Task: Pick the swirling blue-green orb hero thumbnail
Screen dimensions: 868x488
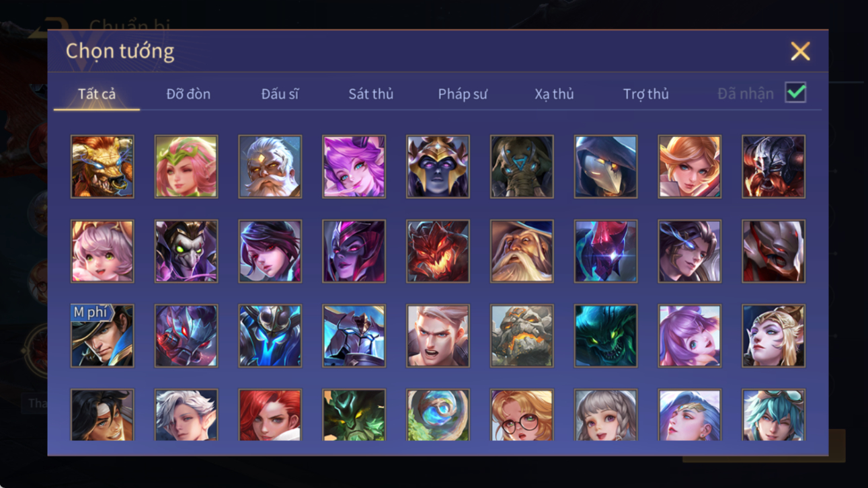Action: [x=438, y=415]
